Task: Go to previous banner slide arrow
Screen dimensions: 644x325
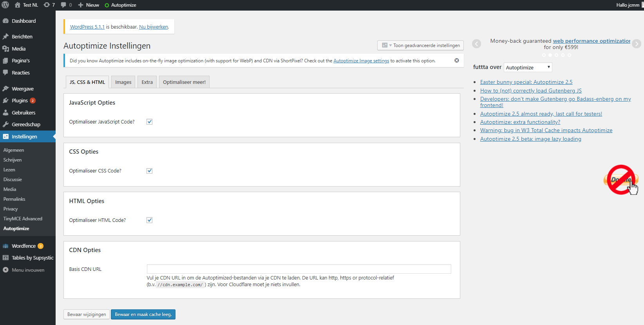Action: (476, 44)
